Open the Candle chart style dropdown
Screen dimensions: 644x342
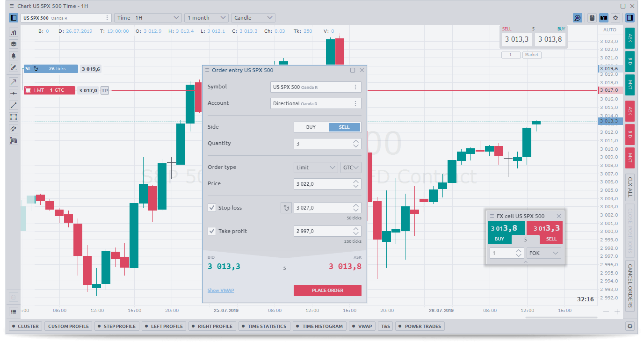[253, 18]
